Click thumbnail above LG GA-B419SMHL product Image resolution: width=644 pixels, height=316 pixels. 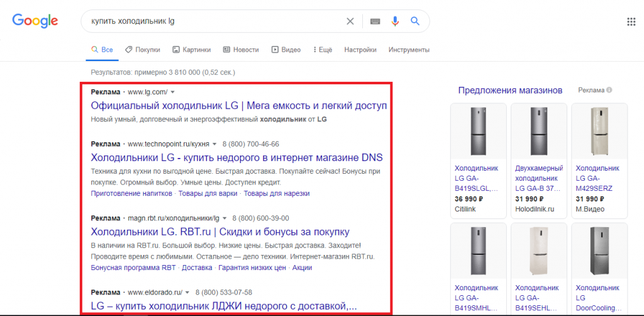click(x=479, y=251)
